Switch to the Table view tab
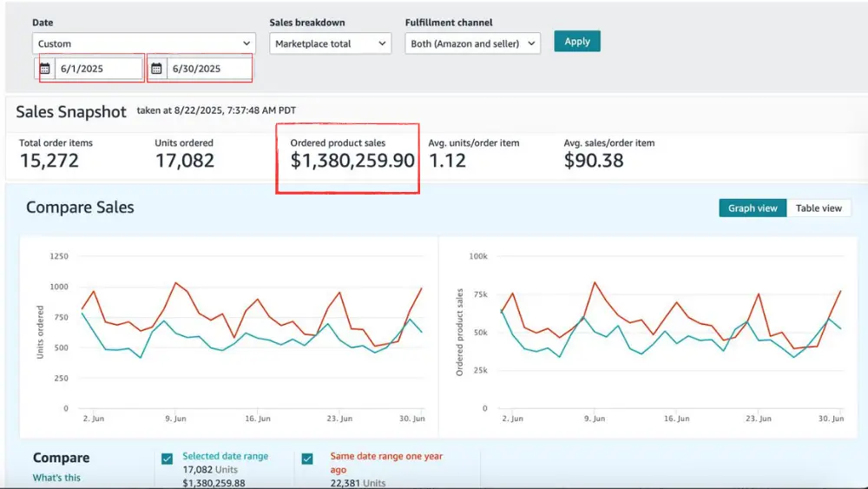 pos(819,208)
